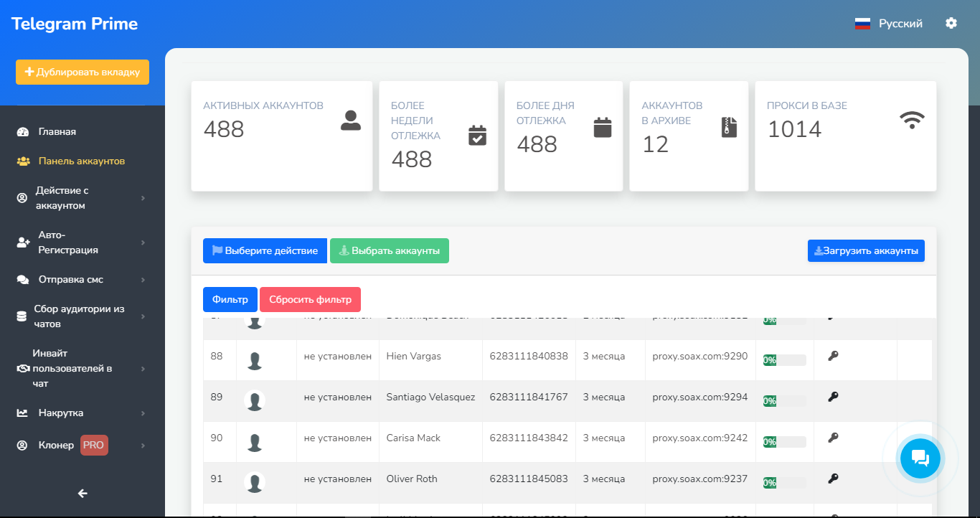
Task: Open the Русский language selector
Action: pyautogui.click(x=889, y=24)
